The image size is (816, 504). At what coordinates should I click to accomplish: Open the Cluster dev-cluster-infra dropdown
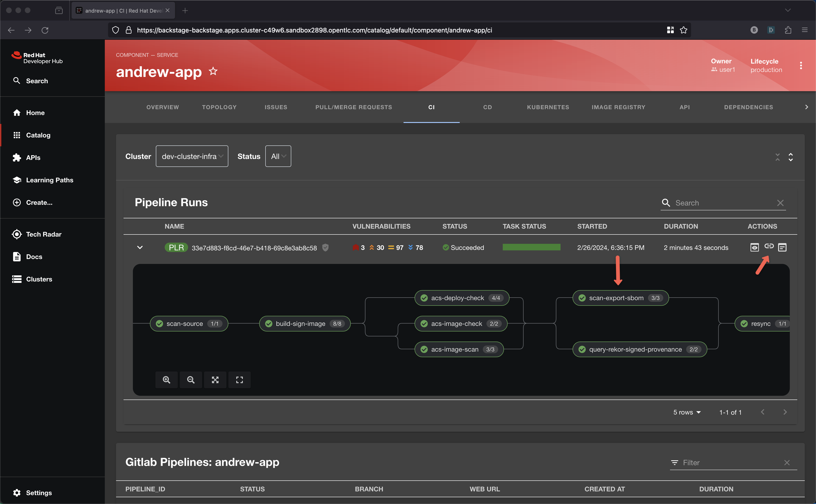[192, 156]
